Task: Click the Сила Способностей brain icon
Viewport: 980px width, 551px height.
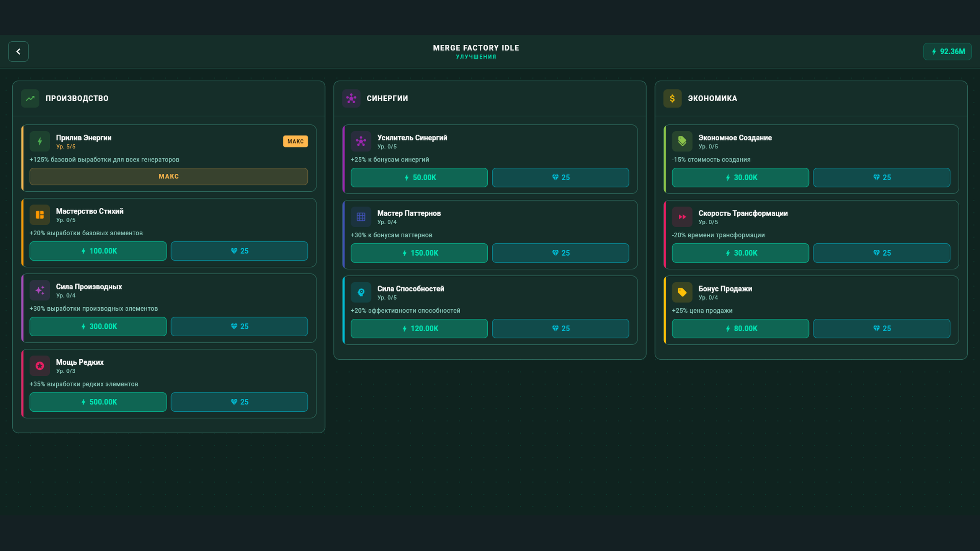Action: [x=361, y=292]
